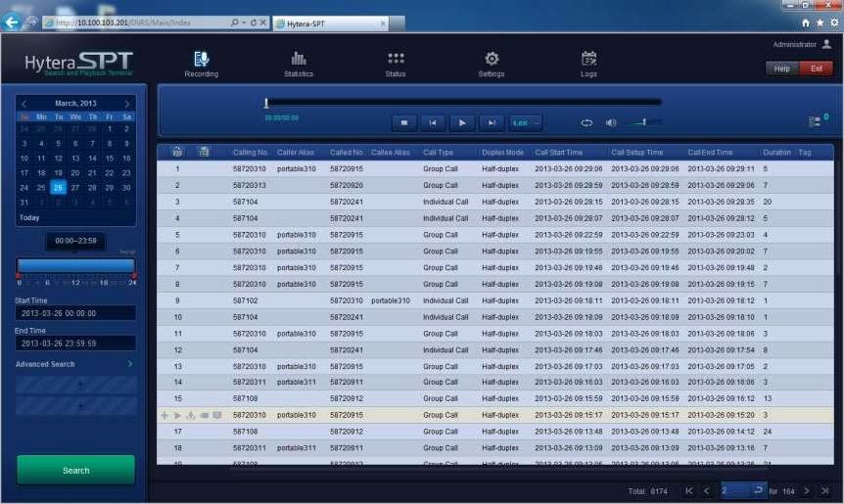Open the Logs section
Image resolution: width=844 pixels, height=504 pixels.
coord(588,64)
